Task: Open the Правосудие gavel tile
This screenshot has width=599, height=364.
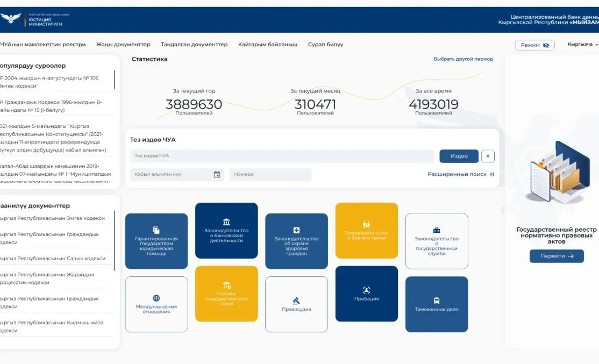Action: click(x=296, y=304)
